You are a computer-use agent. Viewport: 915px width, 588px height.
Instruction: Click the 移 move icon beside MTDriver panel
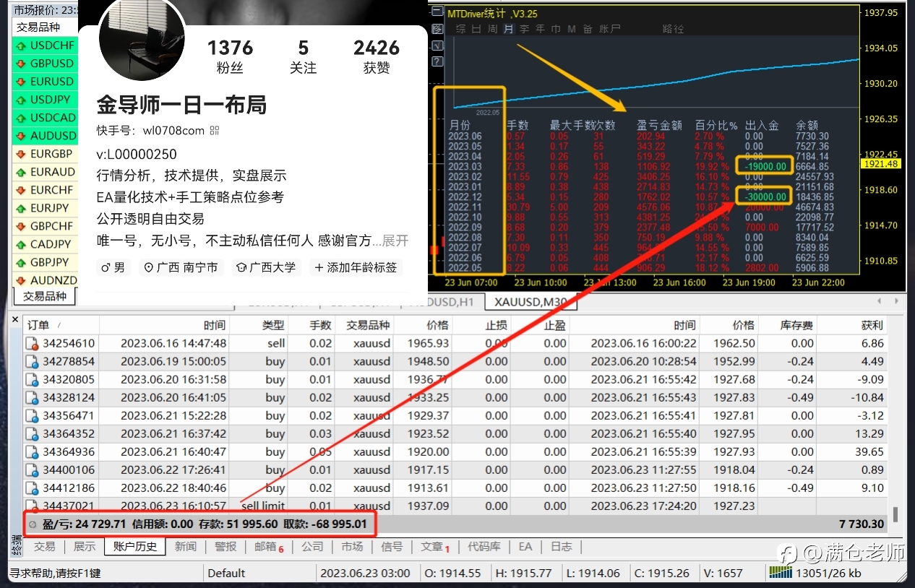tap(437, 29)
